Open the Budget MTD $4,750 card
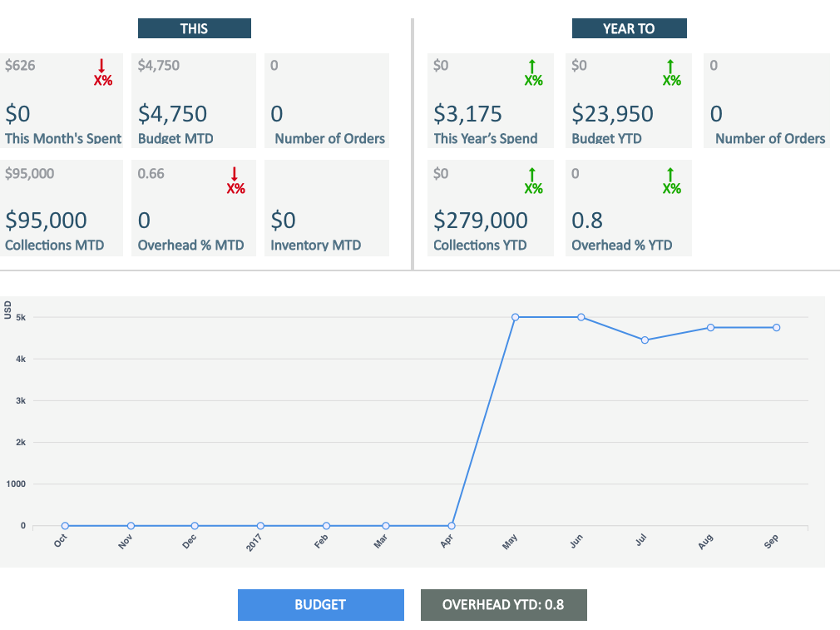 pos(194,100)
